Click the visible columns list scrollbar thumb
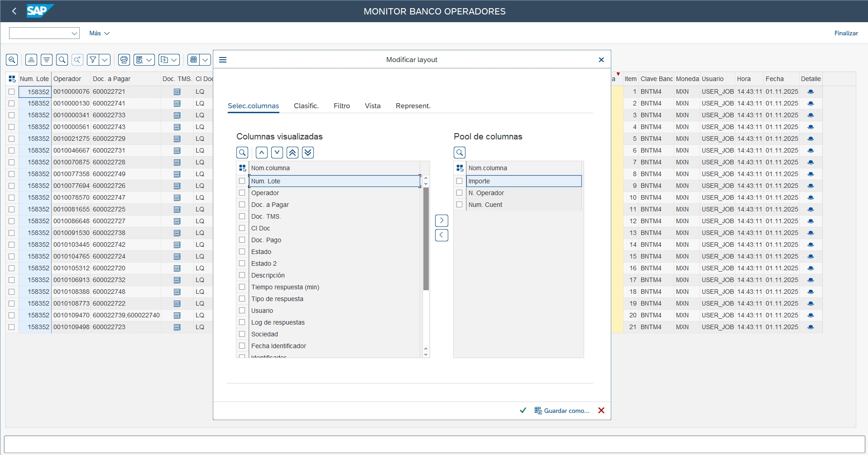 tap(426, 239)
